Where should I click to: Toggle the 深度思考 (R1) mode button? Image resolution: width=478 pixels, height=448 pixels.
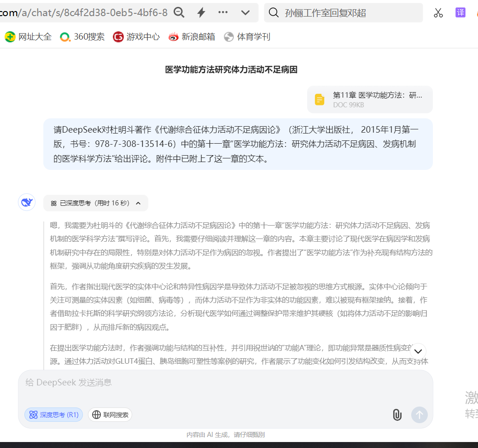tap(54, 415)
